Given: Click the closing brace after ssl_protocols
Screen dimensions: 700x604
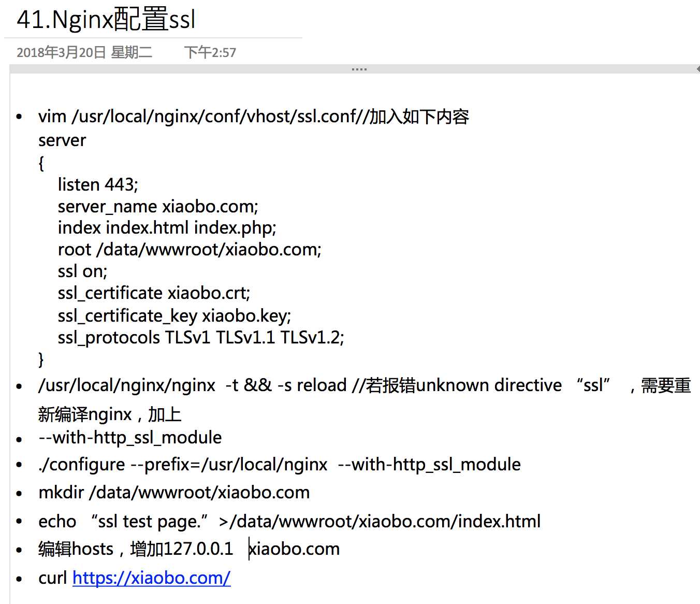Looking at the screenshot, I should click(41, 359).
